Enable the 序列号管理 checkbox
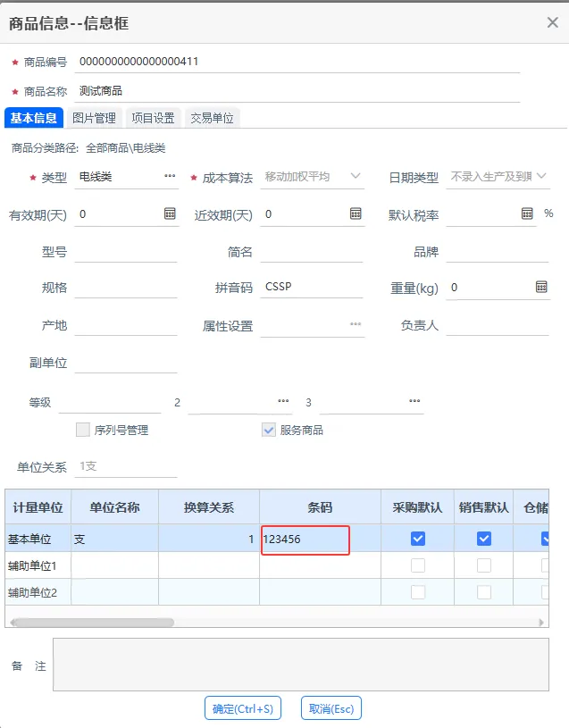The height and width of the screenshot is (728, 569). (83, 430)
